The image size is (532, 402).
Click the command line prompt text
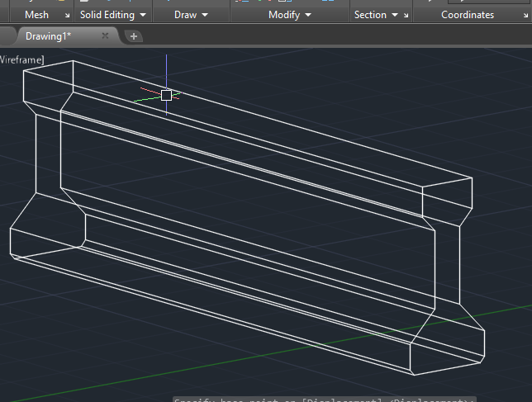coord(322,400)
